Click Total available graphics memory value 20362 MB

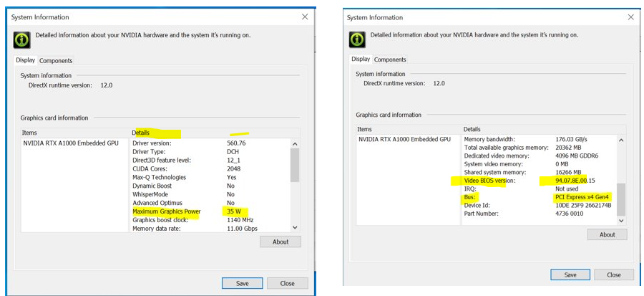[568, 148]
